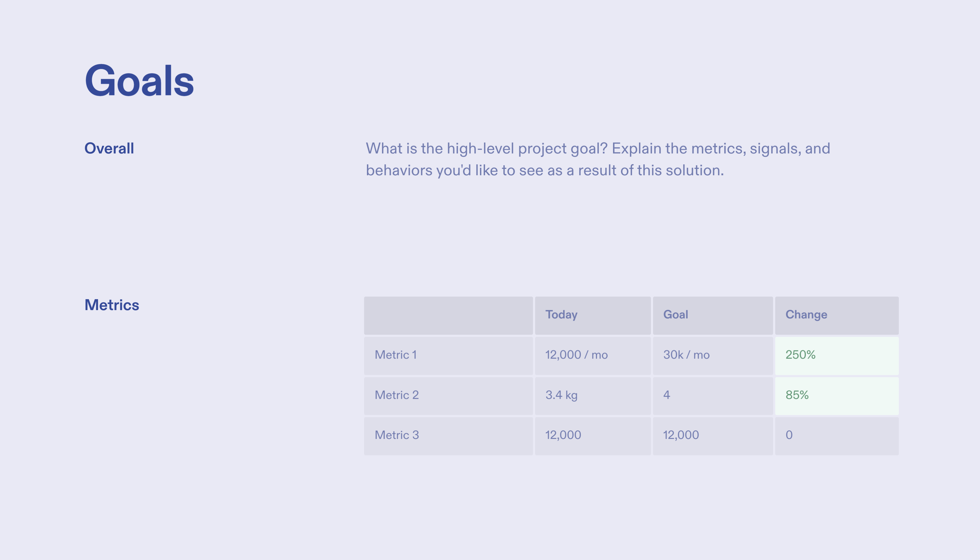Screen dimensions: 980x560
Task: Click the high-level project goal description text
Action: pyautogui.click(x=597, y=159)
